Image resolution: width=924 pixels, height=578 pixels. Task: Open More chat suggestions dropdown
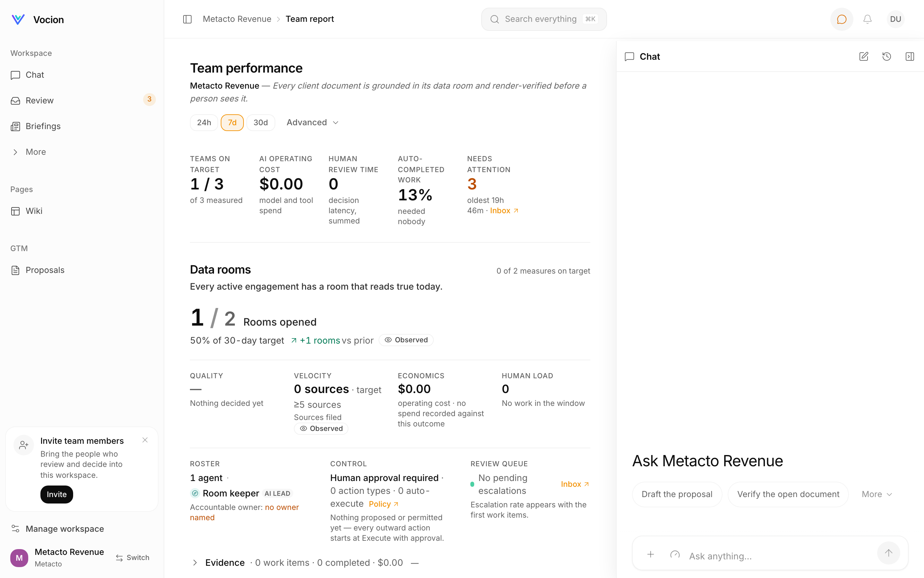pos(877,494)
